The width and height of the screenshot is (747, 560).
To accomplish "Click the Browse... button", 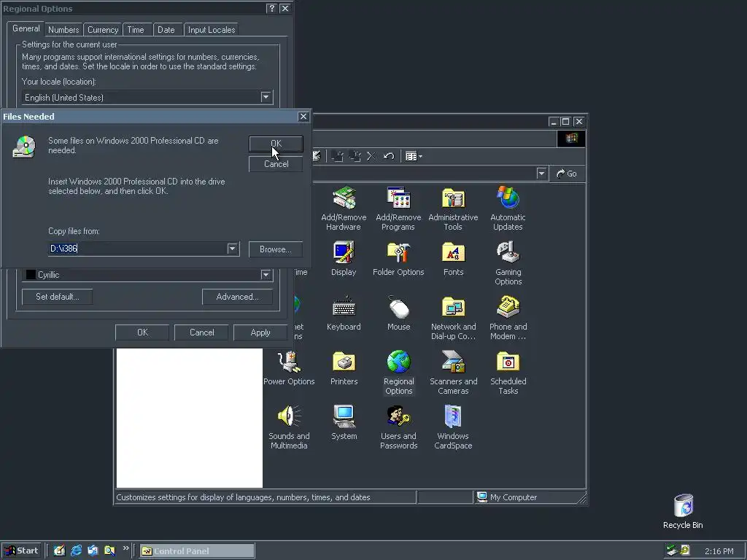I will (x=275, y=249).
